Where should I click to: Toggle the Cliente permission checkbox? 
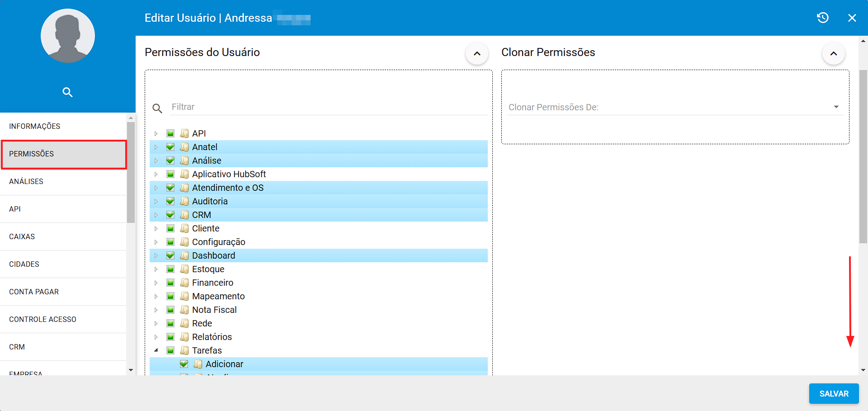[x=170, y=228]
